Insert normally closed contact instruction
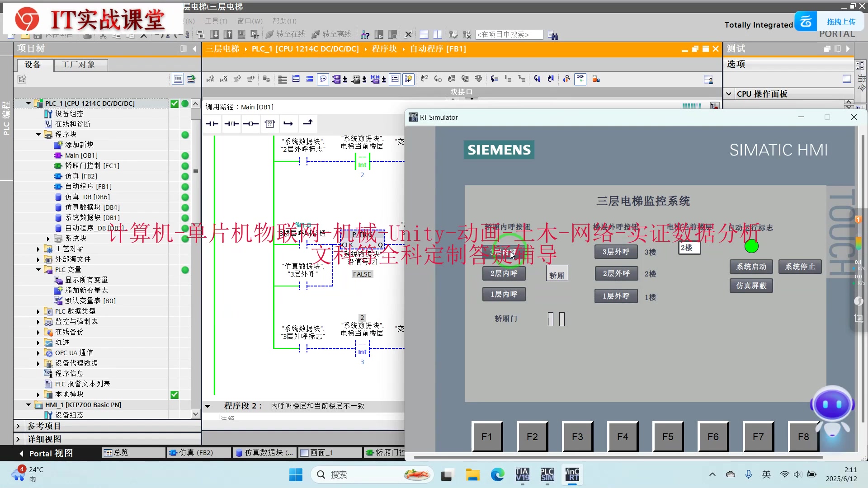This screenshot has width=868, height=488. 231,123
